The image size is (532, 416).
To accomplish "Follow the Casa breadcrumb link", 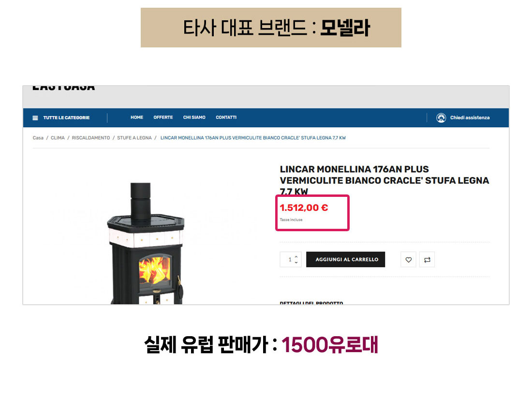I will pyautogui.click(x=38, y=138).
